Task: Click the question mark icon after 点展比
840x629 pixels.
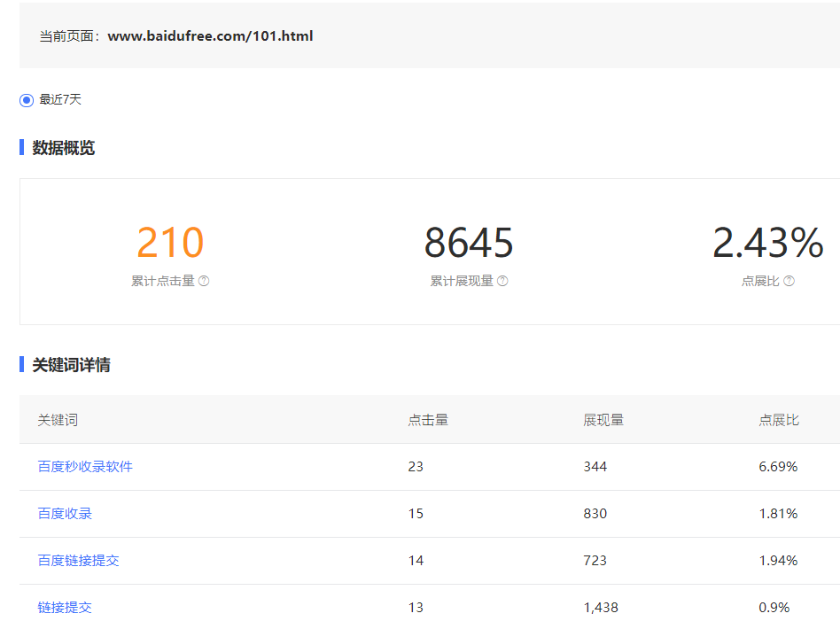Action: [789, 281]
